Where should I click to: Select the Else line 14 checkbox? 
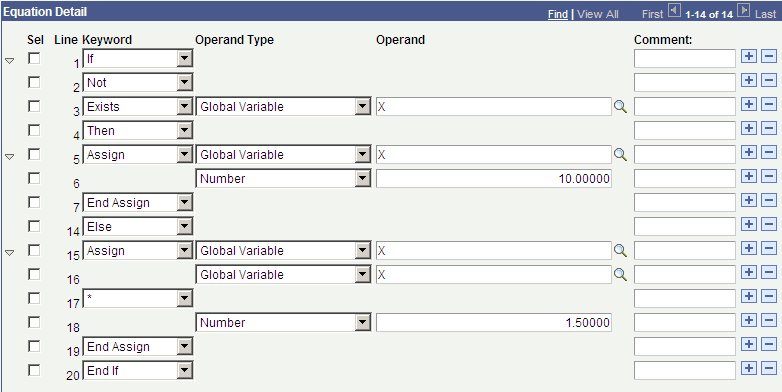34,226
